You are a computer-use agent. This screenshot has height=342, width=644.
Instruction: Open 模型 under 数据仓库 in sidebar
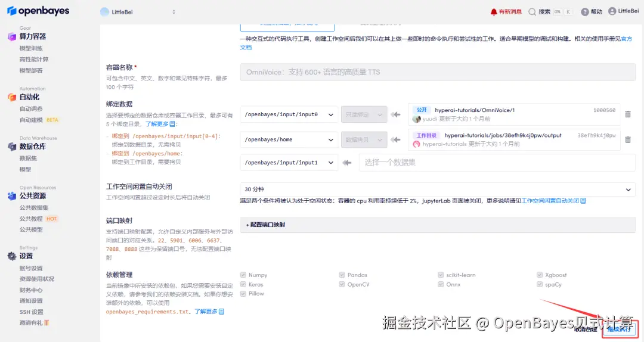pos(25,169)
